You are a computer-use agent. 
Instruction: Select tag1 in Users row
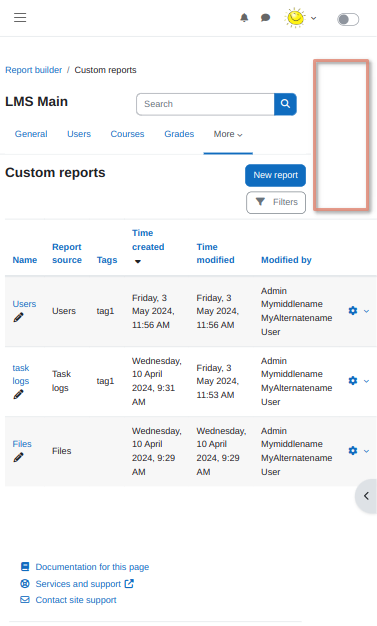[105, 311]
